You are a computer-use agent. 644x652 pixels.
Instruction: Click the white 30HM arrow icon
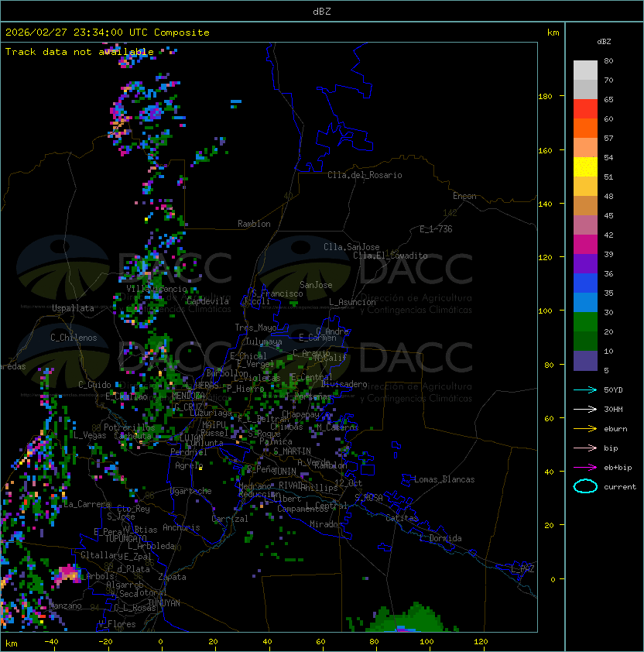(x=585, y=409)
